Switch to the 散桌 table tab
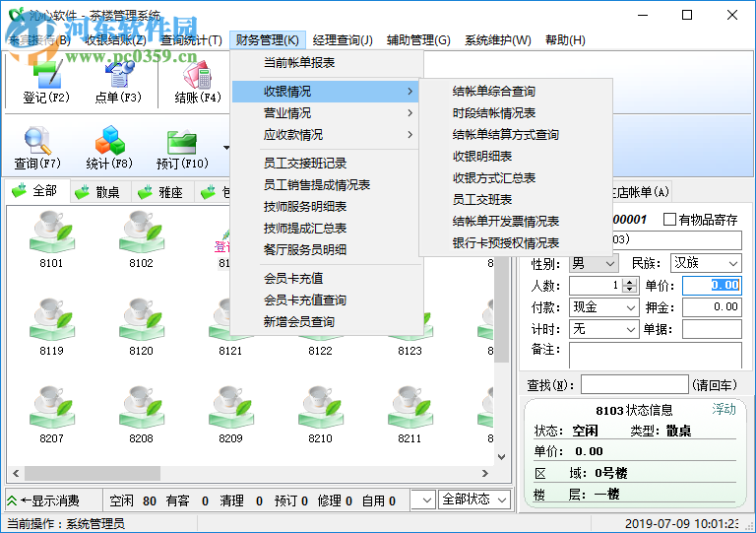This screenshot has height=533, width=756. point(101,192)
